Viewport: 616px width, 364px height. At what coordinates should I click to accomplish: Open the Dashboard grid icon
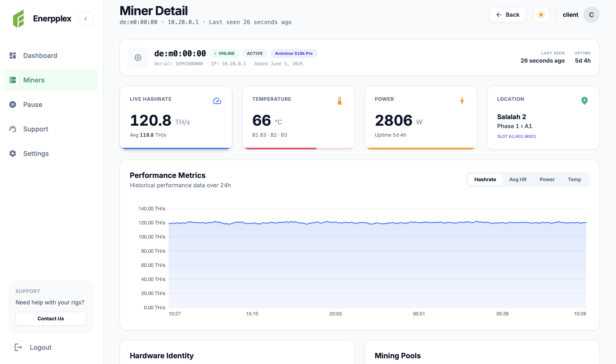[x=13, y=55]
